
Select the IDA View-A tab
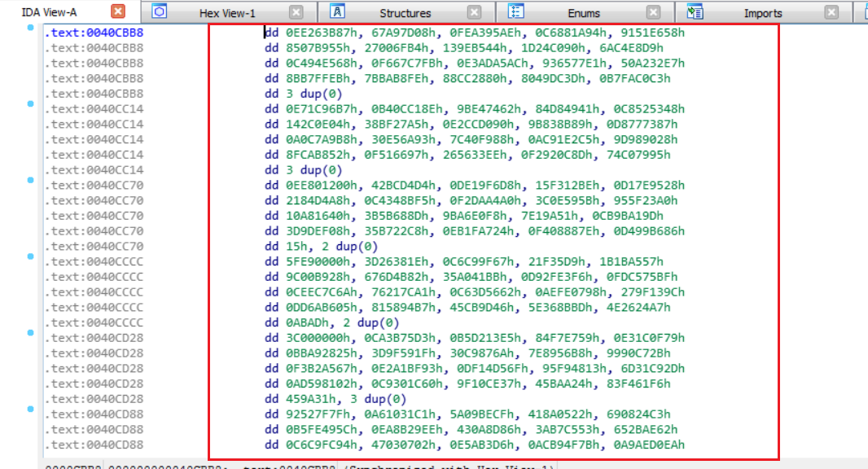click(x=49, y=13)
